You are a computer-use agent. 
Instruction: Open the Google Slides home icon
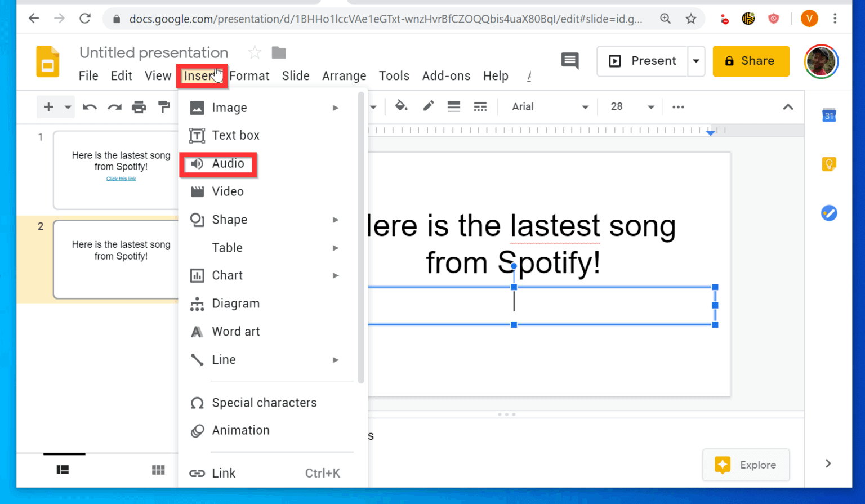tap(48, 61)
